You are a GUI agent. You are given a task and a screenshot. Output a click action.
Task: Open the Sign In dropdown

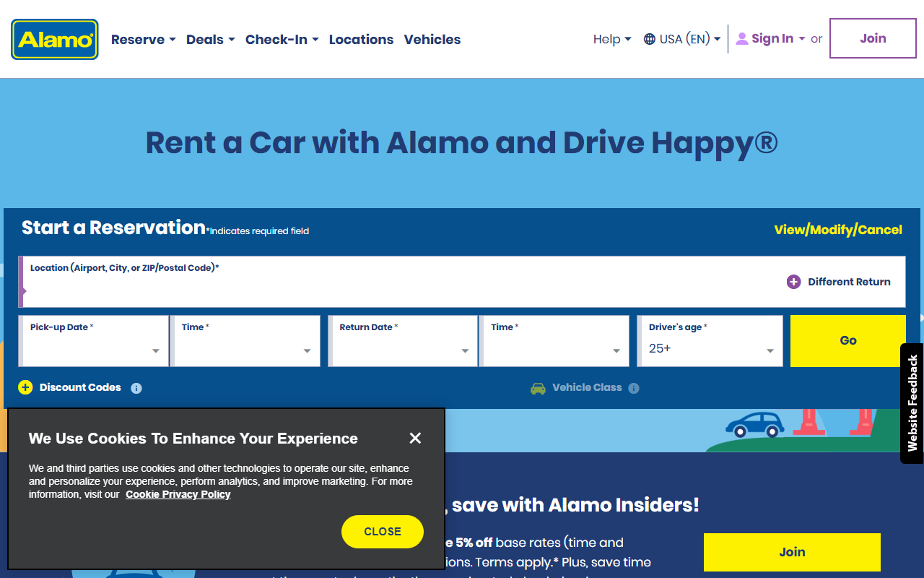point(770,39)
